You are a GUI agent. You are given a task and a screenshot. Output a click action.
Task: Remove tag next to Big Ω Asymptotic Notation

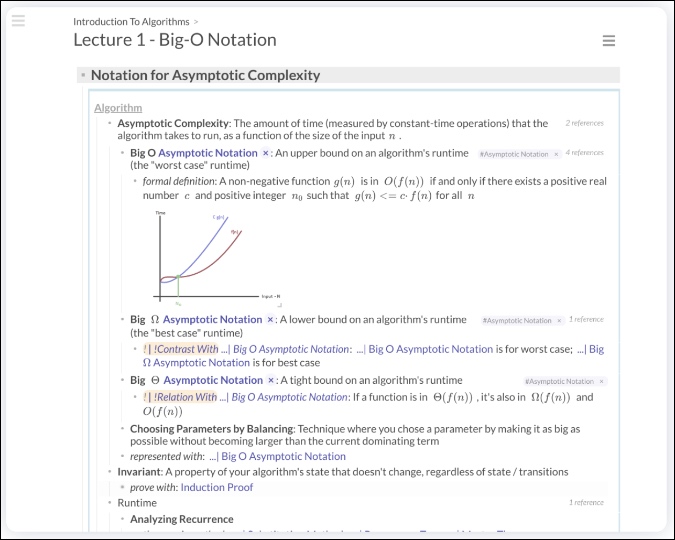point(270,320)
